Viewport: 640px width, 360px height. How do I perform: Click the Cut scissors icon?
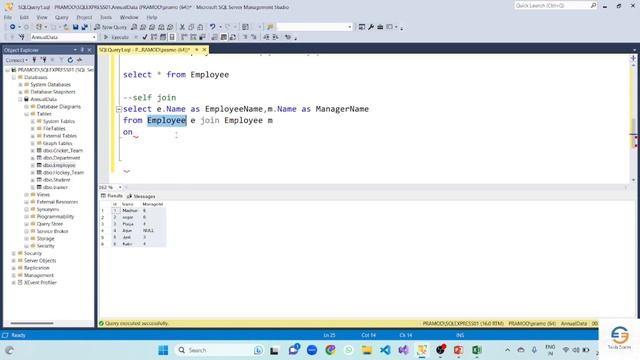(182, 27)
